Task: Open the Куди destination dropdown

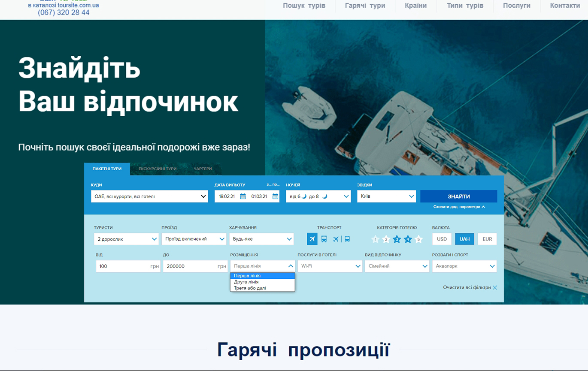Action: [149, 196]
